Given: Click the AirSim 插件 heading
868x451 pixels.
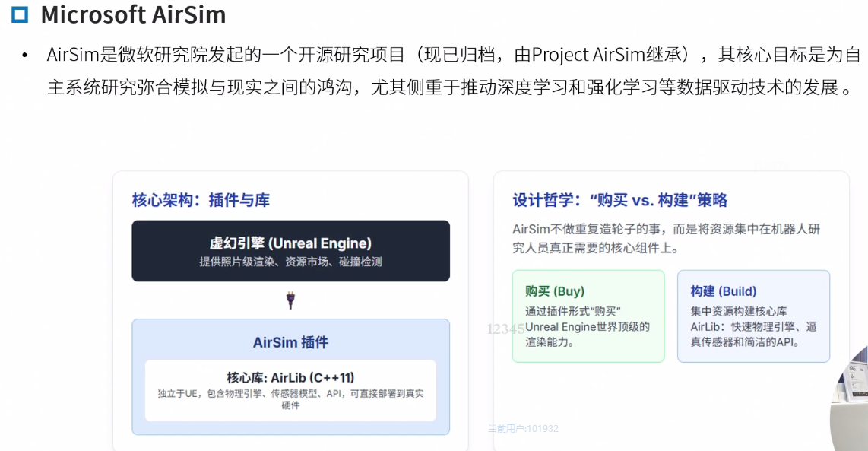Looking at the screenshot, I should 290,342.
